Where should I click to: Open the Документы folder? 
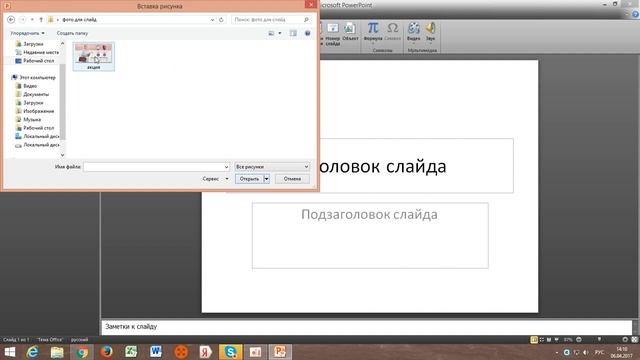[32, 94]
